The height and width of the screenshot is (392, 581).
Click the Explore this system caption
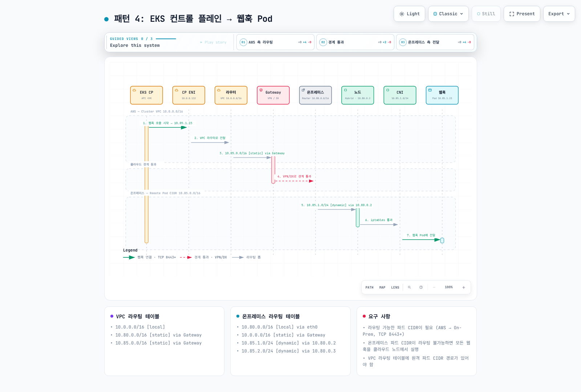click(135, 45)
